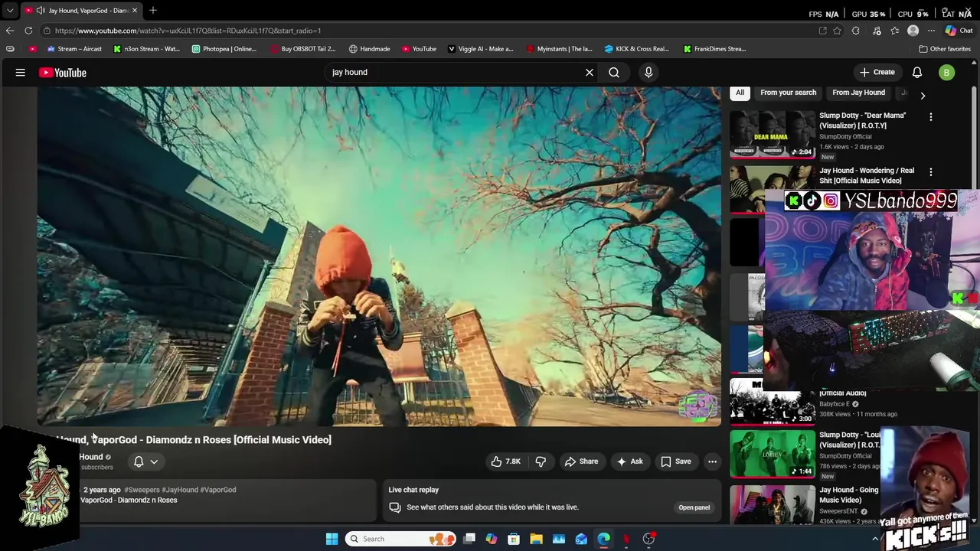Click the #VaporGod hashtag link

coord(218,490)
